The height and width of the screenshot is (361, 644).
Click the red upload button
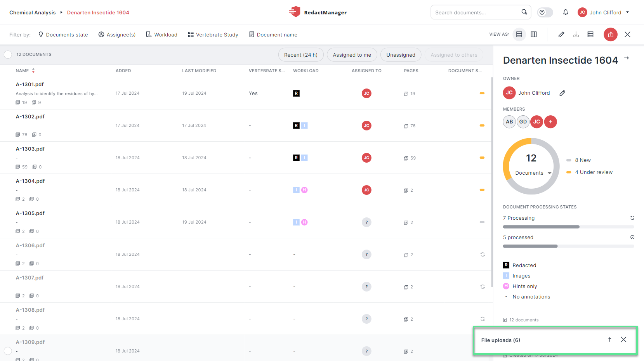click(x=611, y=35)
